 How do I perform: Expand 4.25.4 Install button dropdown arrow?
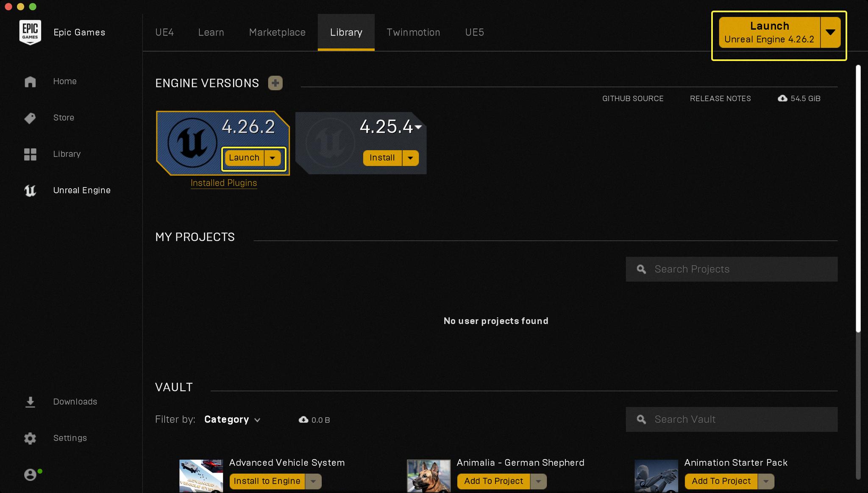(410, 158)
